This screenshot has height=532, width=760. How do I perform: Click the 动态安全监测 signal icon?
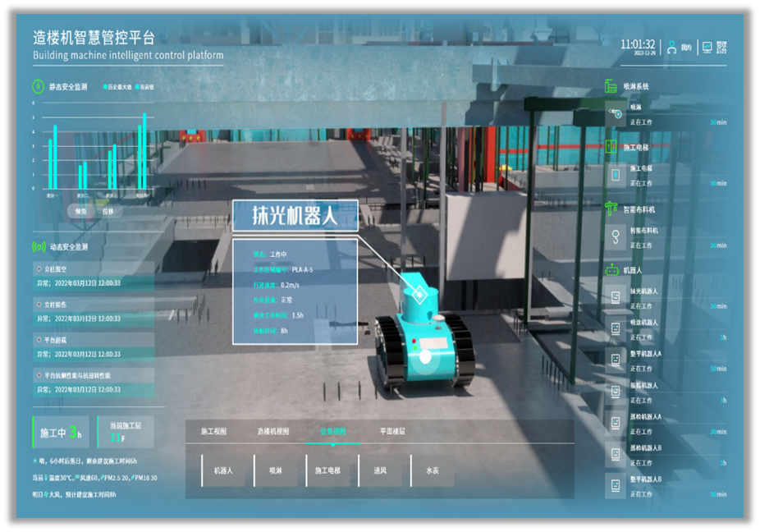tap(38, 246)
